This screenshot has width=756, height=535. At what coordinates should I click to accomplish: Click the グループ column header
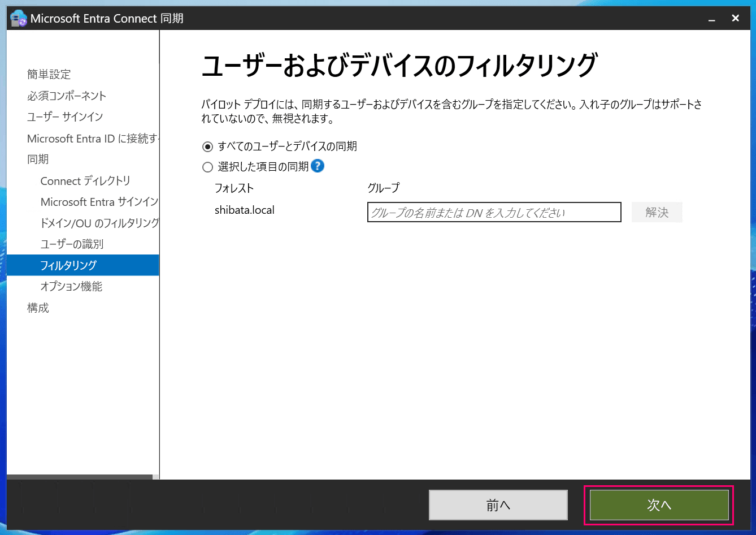coord(383,188)
